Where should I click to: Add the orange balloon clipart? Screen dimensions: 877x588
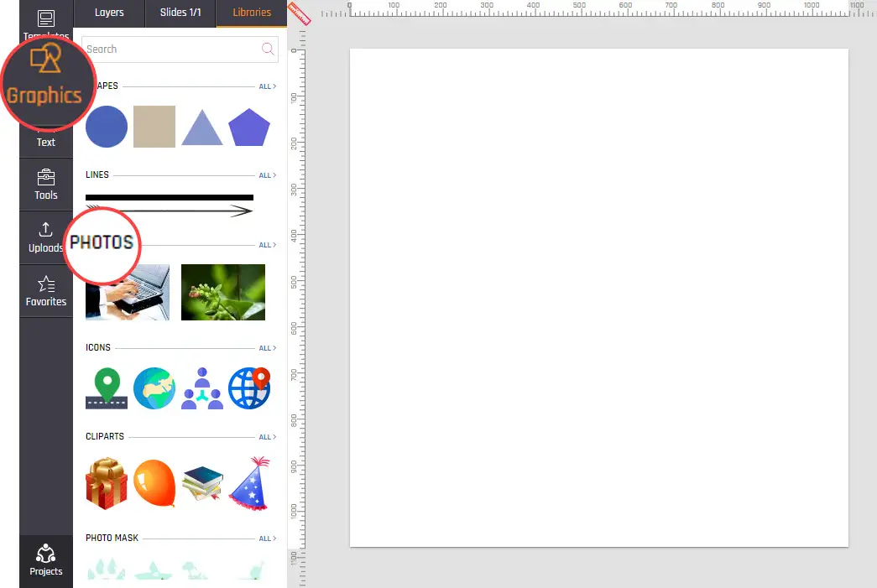tap(154, 483)
